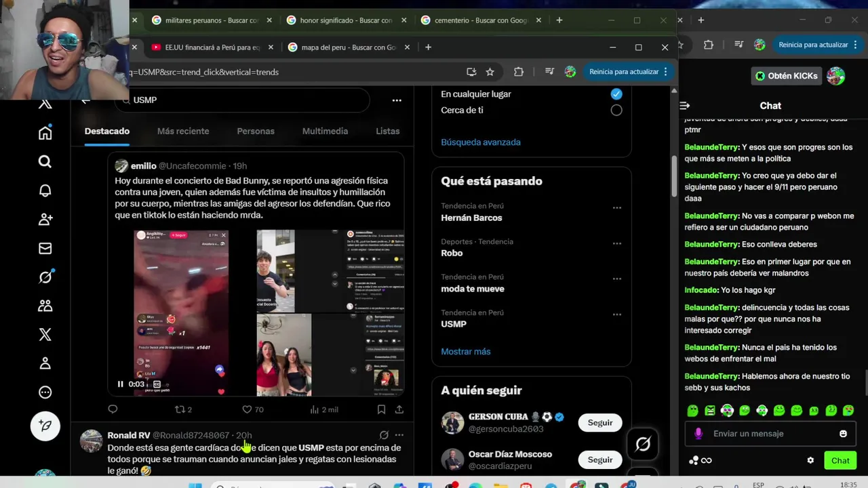Follow Oscar Díaz Moscoso
The image size is (868, 488).
pyautogui.click(x=600, y=460)
